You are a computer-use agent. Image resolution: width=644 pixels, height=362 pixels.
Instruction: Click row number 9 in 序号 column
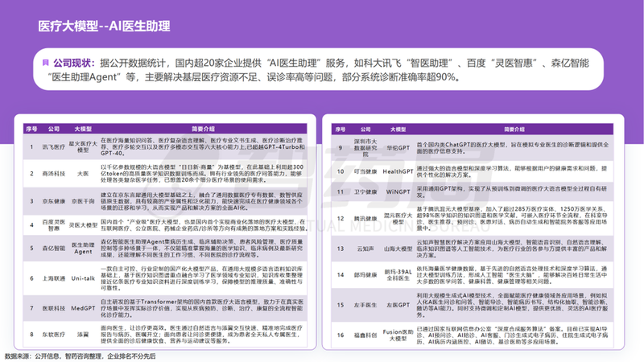point(340,148)
